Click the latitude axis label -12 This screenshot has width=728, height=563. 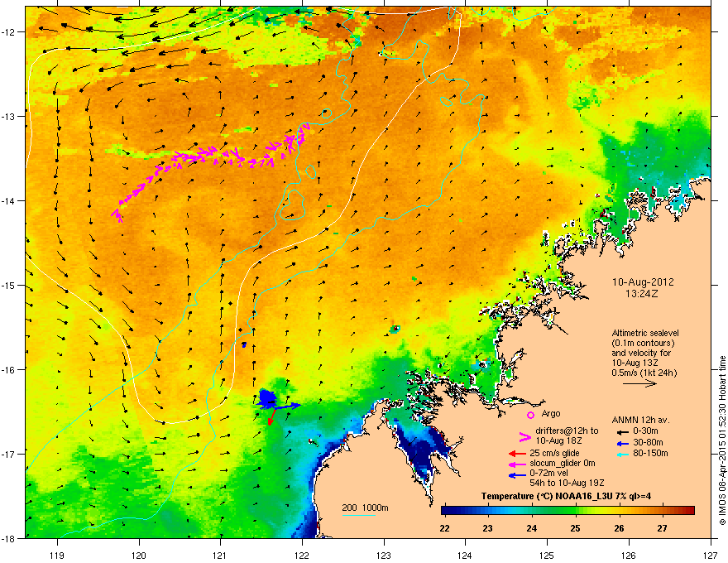(8, 31)
